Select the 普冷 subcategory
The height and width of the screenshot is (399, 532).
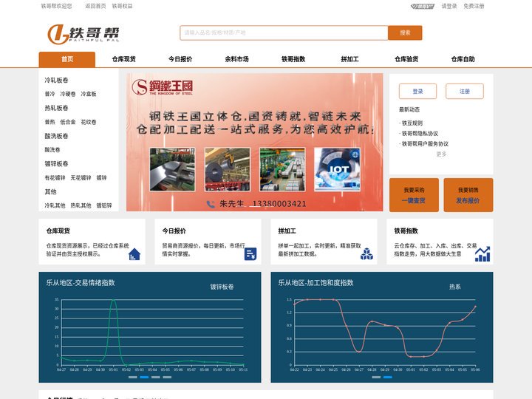click(x=50, y=94)
